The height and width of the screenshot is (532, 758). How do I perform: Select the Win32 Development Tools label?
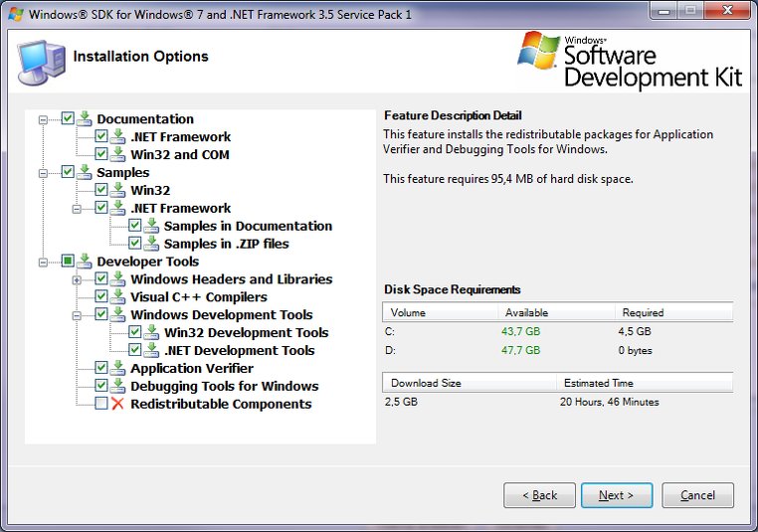tap(246, 333)
